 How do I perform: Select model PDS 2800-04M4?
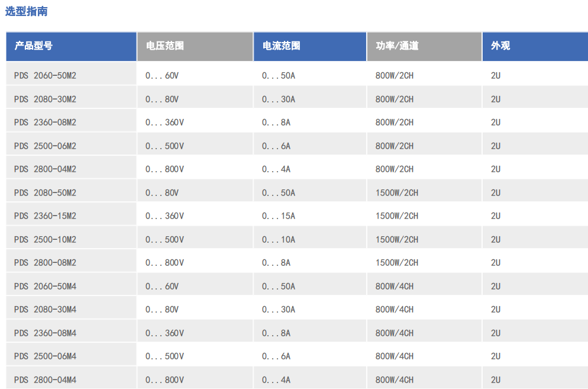pyautogui.click(x=45, y=380)
